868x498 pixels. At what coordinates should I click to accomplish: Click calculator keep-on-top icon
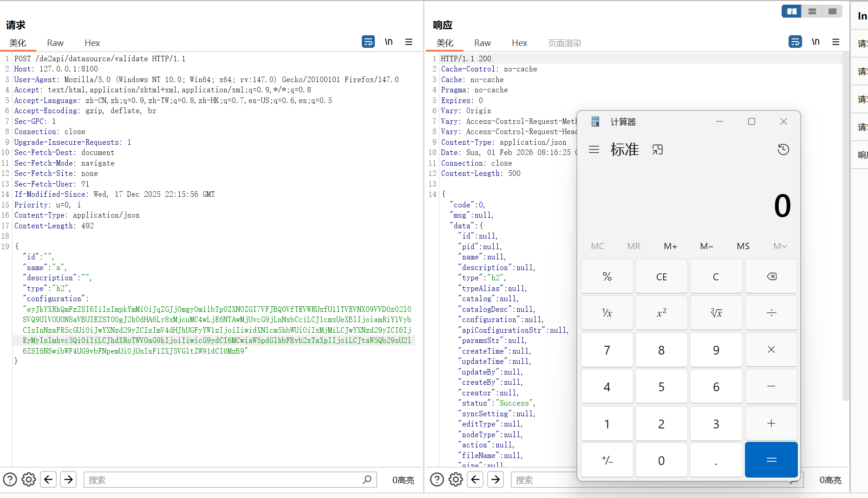click(657, 149)
